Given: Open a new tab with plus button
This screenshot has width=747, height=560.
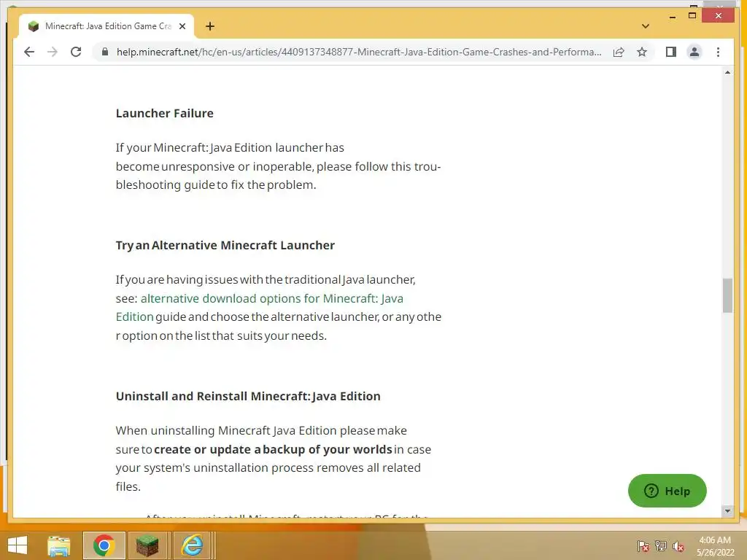Looking at the screenshot, I should pos(210,26).
